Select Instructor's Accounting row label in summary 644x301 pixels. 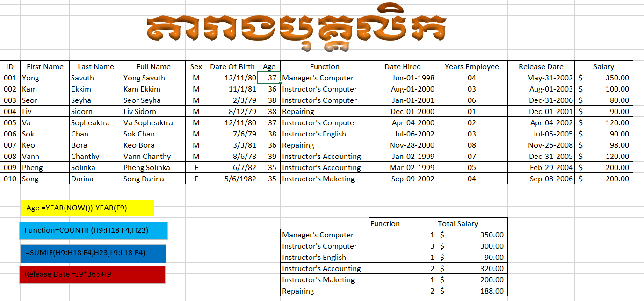tap(325, 268)
